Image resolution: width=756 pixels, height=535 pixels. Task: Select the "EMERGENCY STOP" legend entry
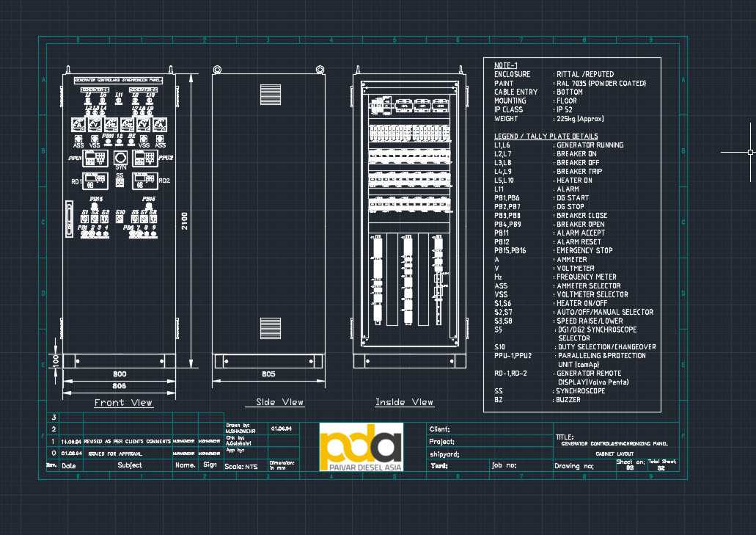[584, 250]
